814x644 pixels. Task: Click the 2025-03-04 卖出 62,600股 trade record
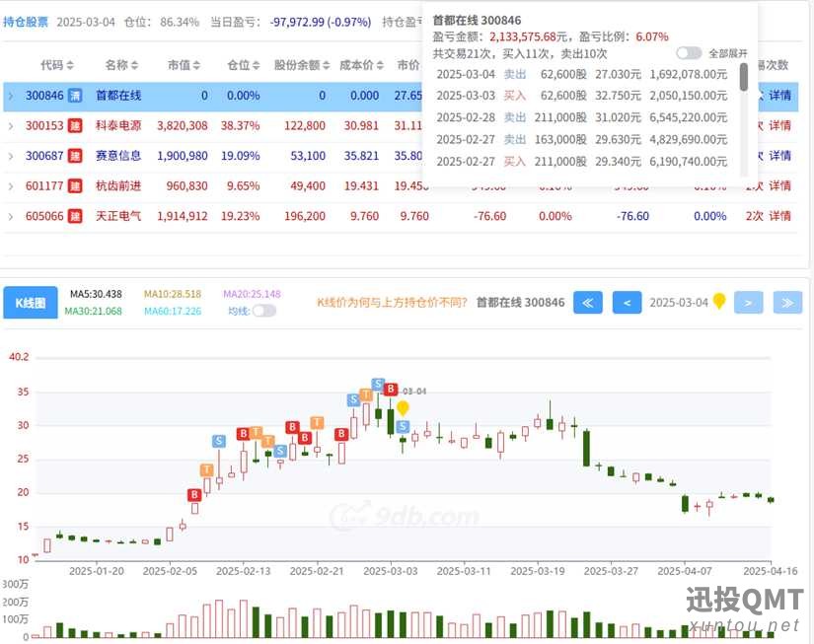coord(582,74)
